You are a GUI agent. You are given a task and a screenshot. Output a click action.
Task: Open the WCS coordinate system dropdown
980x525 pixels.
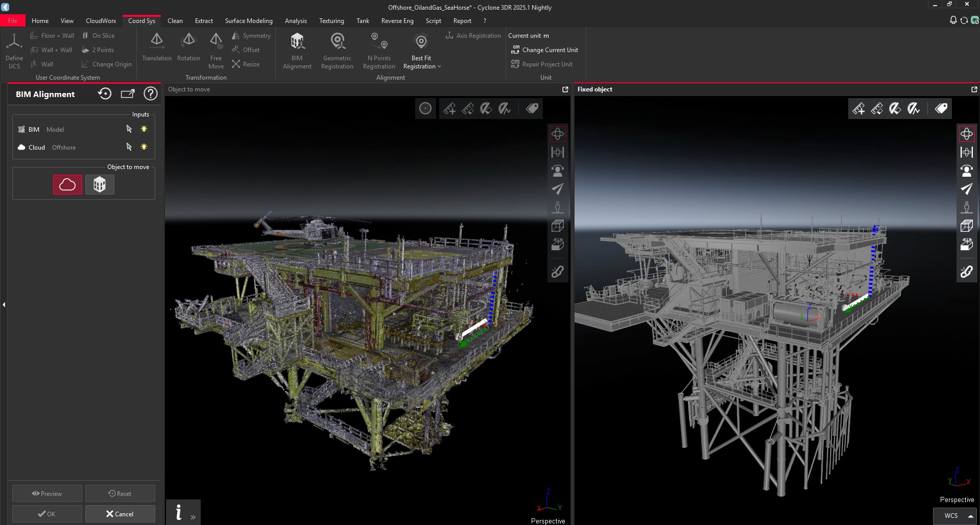[954, 515]
